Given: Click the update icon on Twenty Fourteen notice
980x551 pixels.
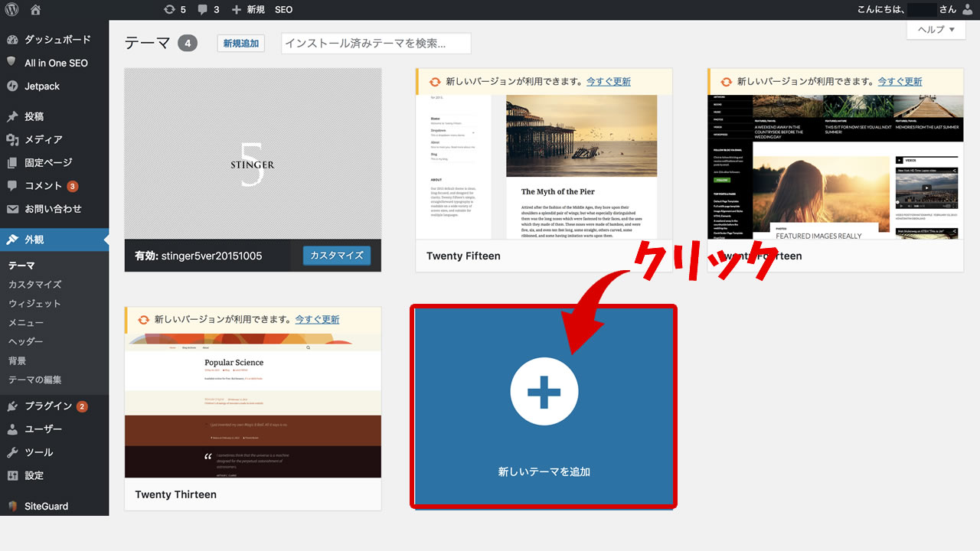Looking at the screenshot, I should (x=727, y=81).
